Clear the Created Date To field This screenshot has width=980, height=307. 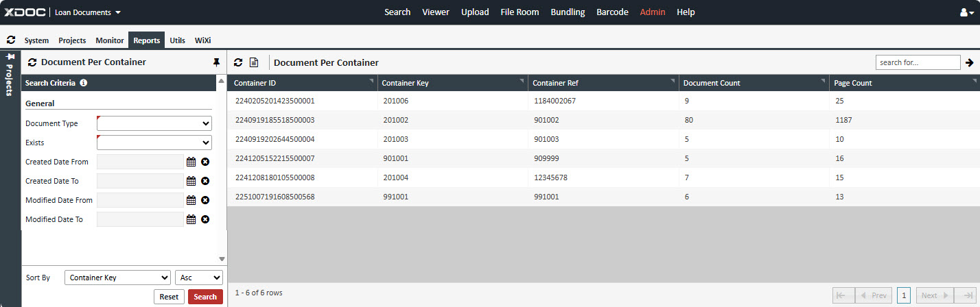pyautogui.click(x=205, y=181)
